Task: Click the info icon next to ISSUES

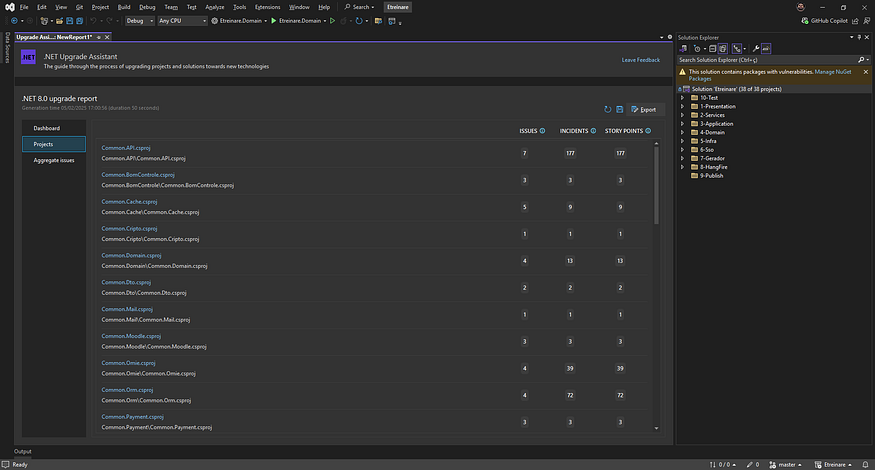Action: pos(542,131)
